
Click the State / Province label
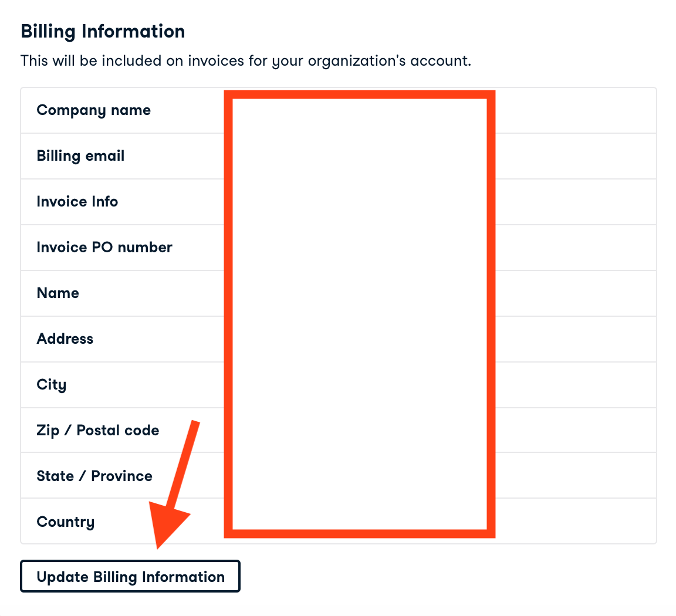pyautogui.click(x=94, y=476)
